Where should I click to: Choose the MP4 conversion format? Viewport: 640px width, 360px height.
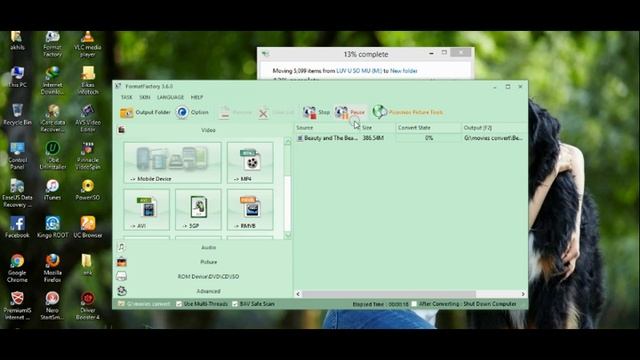click(250, 163)
